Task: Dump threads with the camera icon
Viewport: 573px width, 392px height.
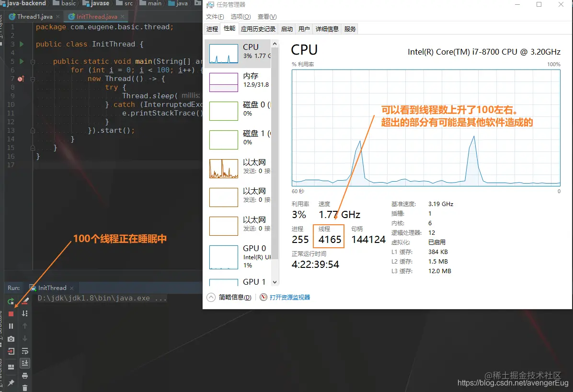Action: 11,339
